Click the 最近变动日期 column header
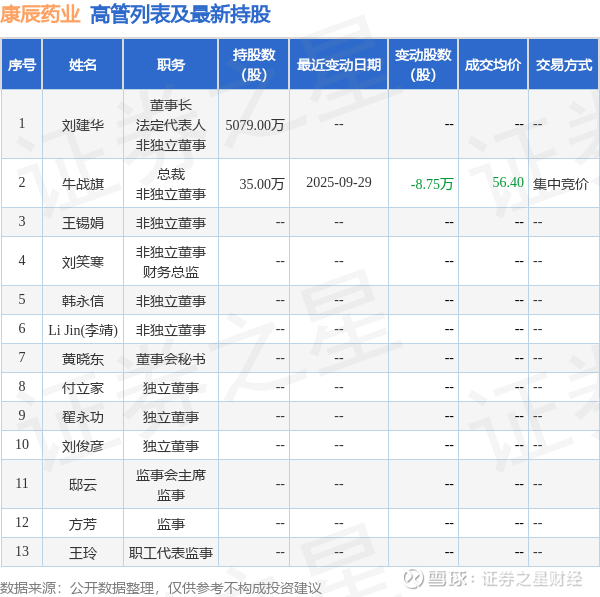 [x=339, y=65]
